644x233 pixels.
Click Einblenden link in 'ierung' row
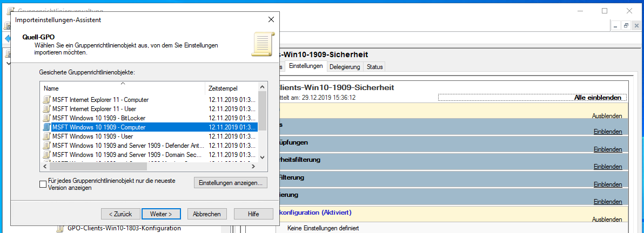(608, 202)
